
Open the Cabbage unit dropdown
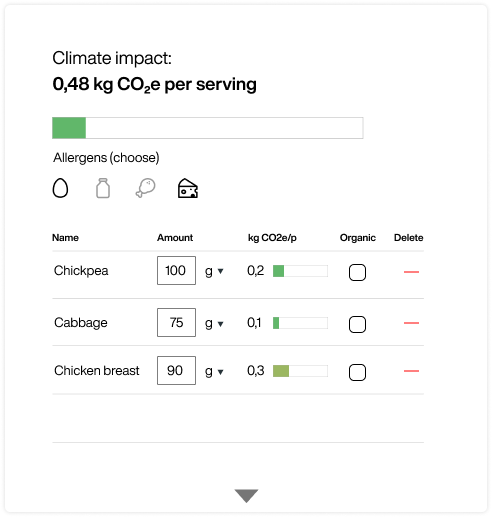coord(214,323)
